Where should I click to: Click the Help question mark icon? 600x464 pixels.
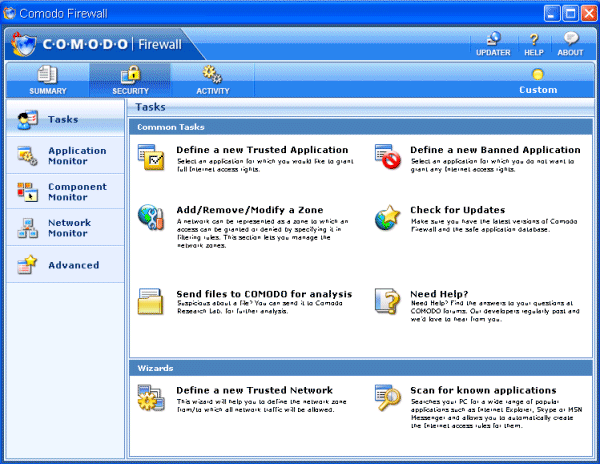point(534,39)
